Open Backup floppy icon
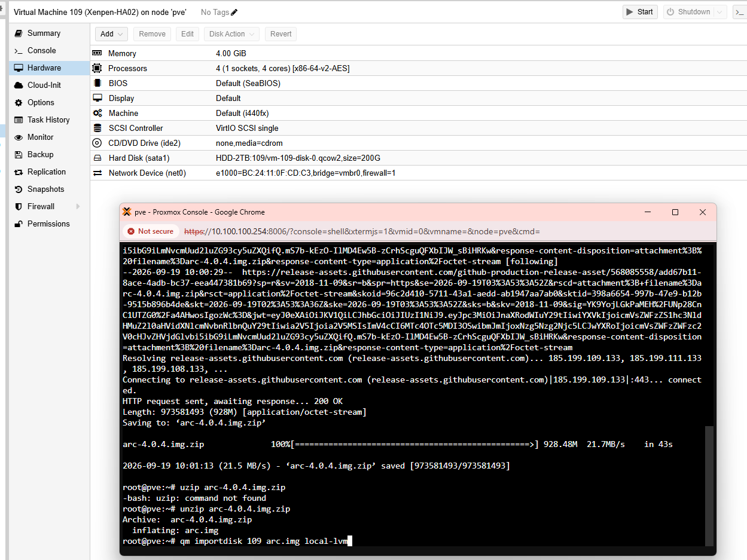Viewport: 747px width, 560px height. (x=19, y=155)
